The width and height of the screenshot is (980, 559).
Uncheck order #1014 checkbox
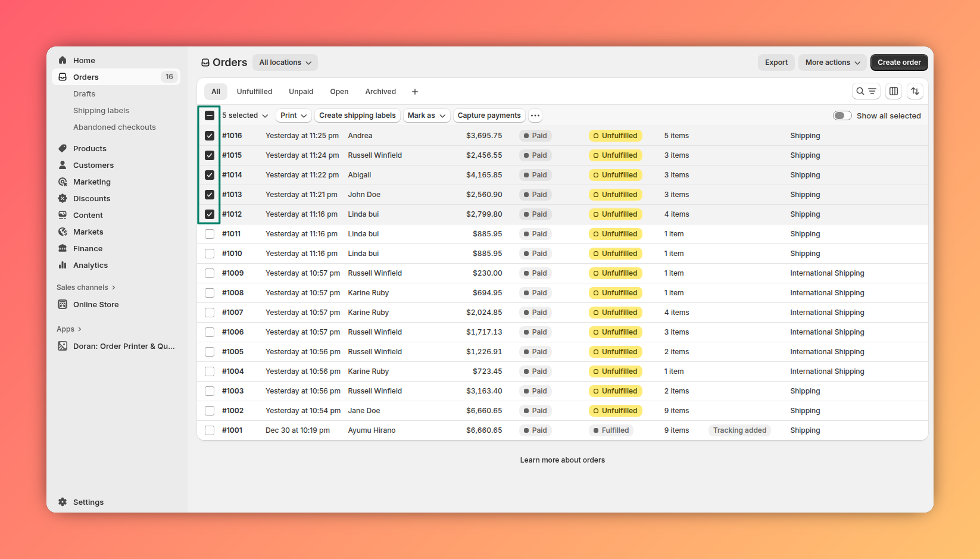pyautogui.click(x=210, y=175)
